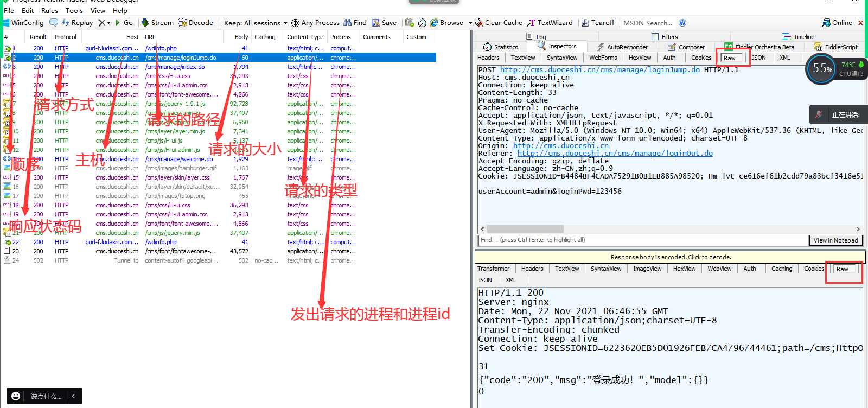Click the emoji face in the chat overlay

click(x=16, y=396)
